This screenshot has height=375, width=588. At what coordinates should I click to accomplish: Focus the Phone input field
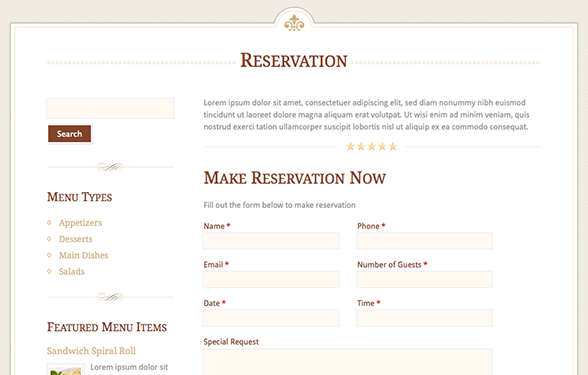point(424,241)
